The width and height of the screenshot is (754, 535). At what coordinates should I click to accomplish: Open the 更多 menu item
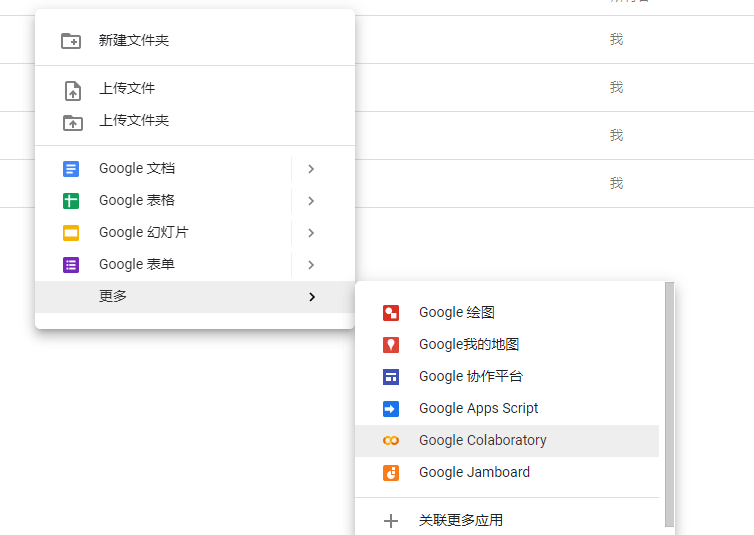[195, 297]
